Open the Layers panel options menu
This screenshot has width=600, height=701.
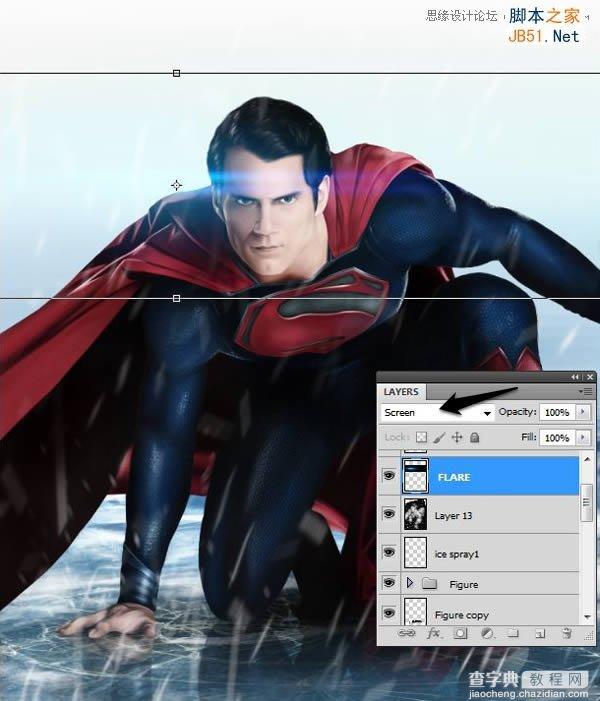tap(585, 392)
